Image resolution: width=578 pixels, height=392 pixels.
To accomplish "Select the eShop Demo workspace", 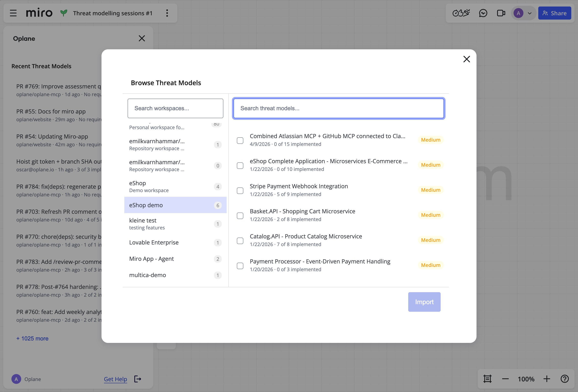I will coord(175,187).
